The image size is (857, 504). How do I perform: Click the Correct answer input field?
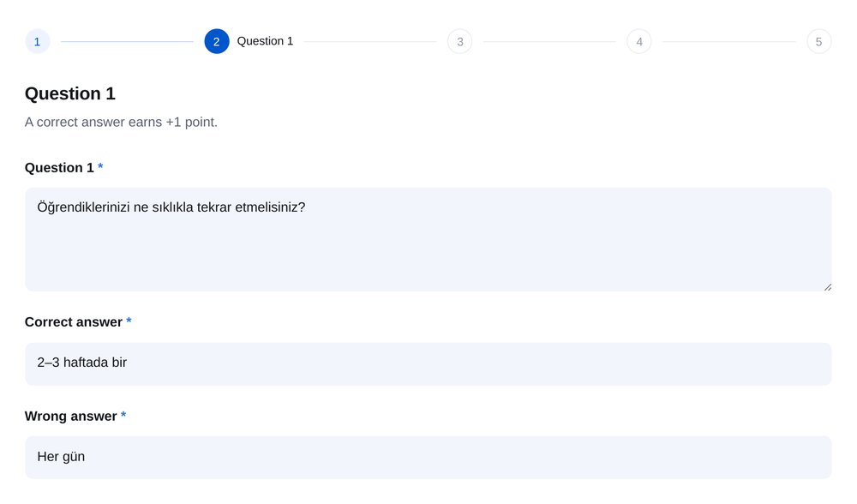click(428, 363)
